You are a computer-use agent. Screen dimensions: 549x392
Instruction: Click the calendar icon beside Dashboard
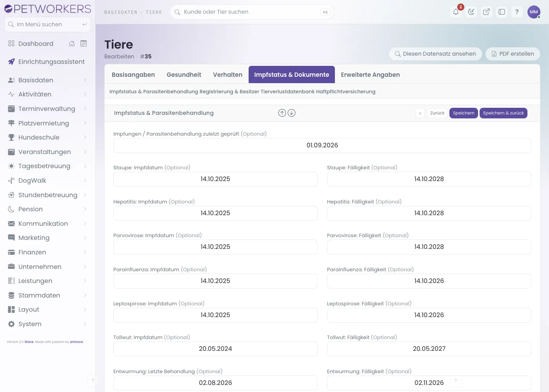click(x=84, y=44)
